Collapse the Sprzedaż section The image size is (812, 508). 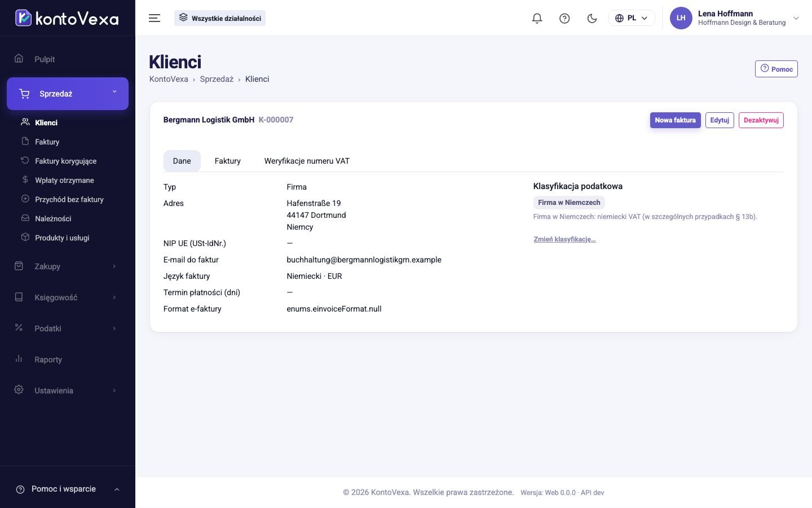click(x=68, y=94)
